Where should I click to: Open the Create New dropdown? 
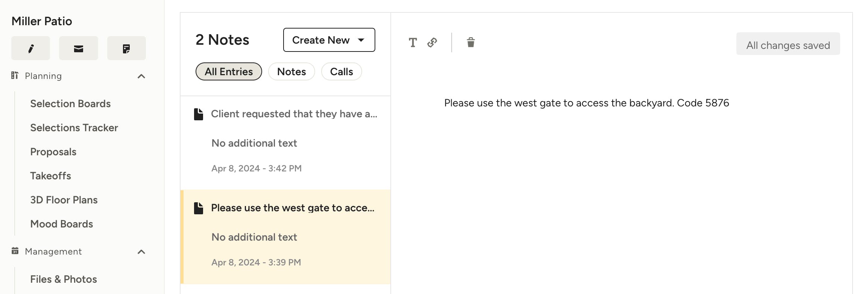click(x=329, y=40)
